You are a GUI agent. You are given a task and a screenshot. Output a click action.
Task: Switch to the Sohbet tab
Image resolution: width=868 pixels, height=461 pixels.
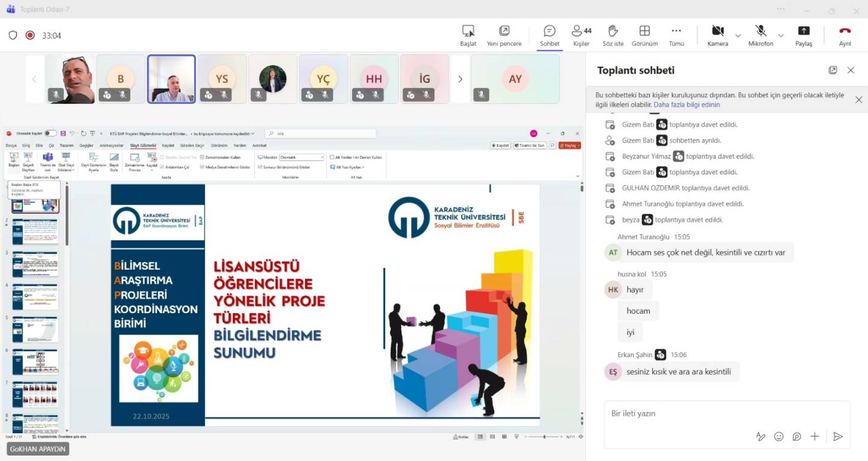(x=549, y=35)
